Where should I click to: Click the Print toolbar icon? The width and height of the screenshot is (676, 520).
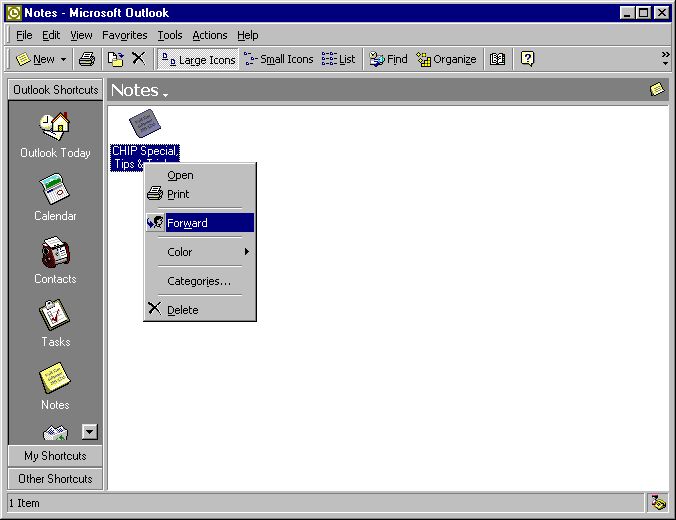tap(87, 59)
